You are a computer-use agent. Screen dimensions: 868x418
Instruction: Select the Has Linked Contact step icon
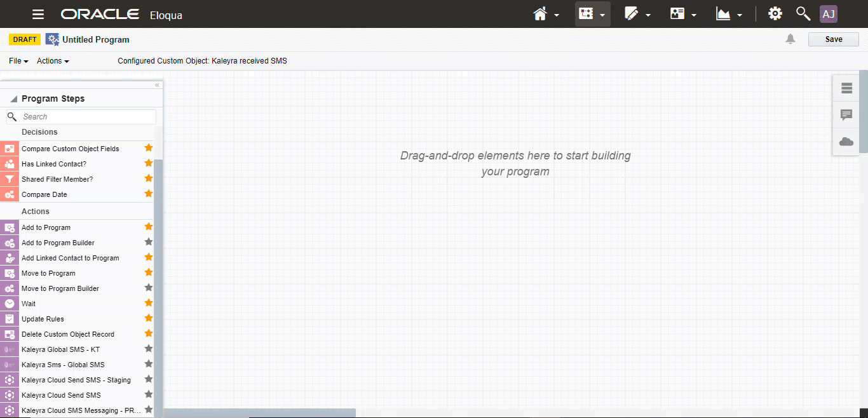coord(10,164)
